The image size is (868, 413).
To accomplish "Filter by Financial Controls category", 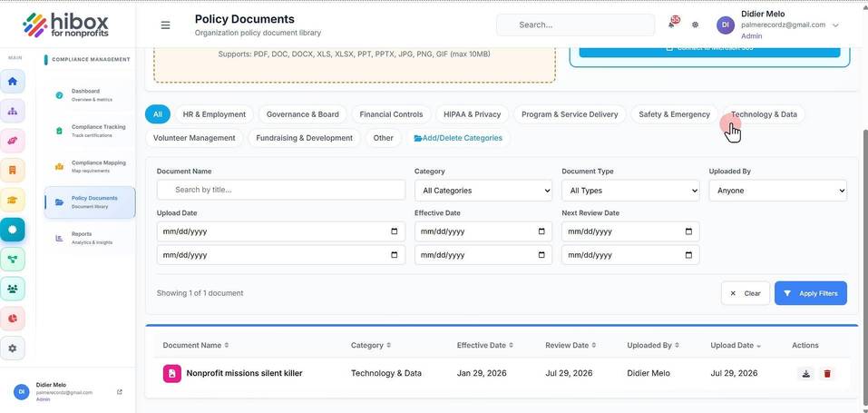I will point(392,114).
